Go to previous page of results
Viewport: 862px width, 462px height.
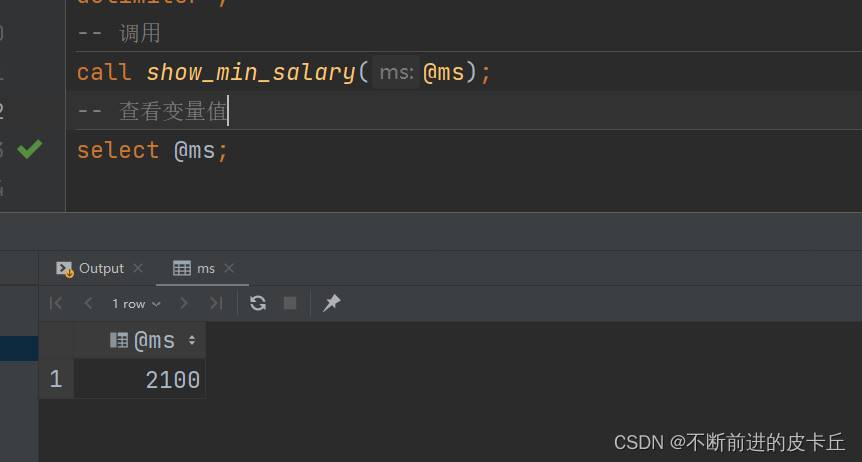[x=88, y=303]
